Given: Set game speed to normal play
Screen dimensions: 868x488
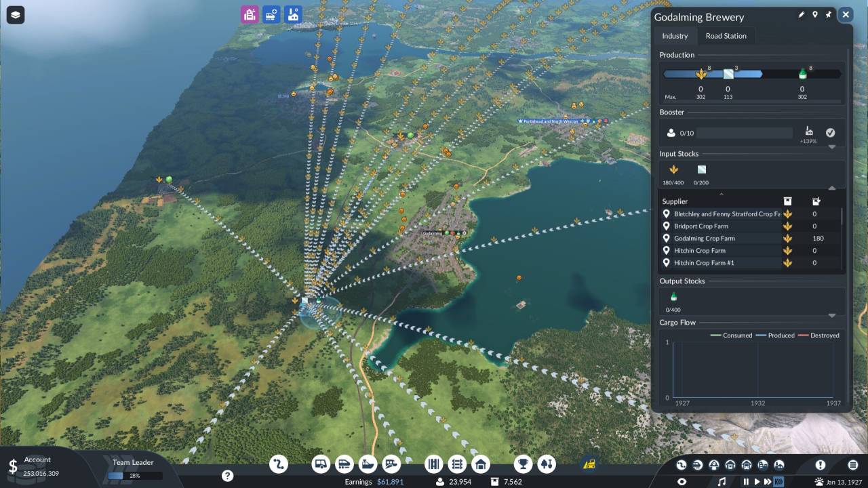Looking at the screenshot, I should tap(757, 482).
